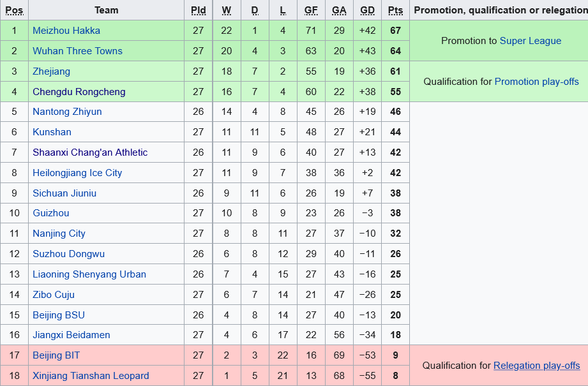This screenshot has width=588, height=386.
Task: Click the Zibo Cuju team link
Action: coord(54,295)
